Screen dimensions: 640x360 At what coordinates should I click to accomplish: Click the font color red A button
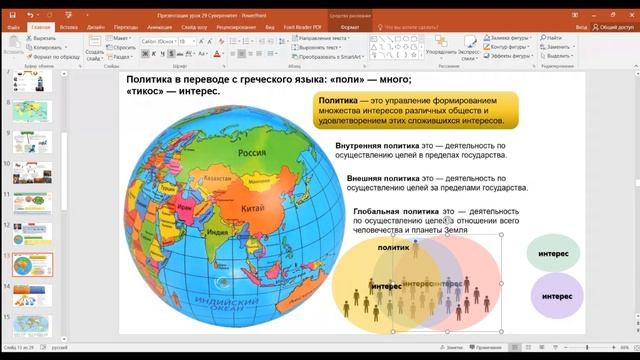[217, 54]
